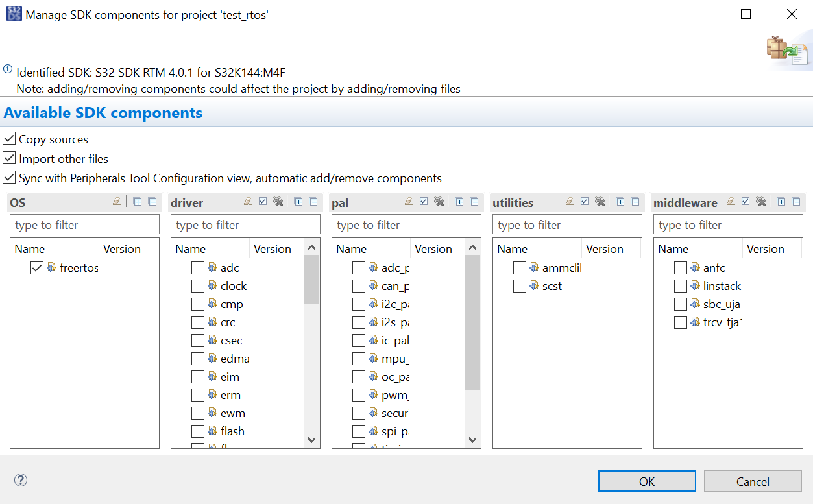The image size is (813, 504).
Task: Click the help question mark icon
Action: point(20,480)
